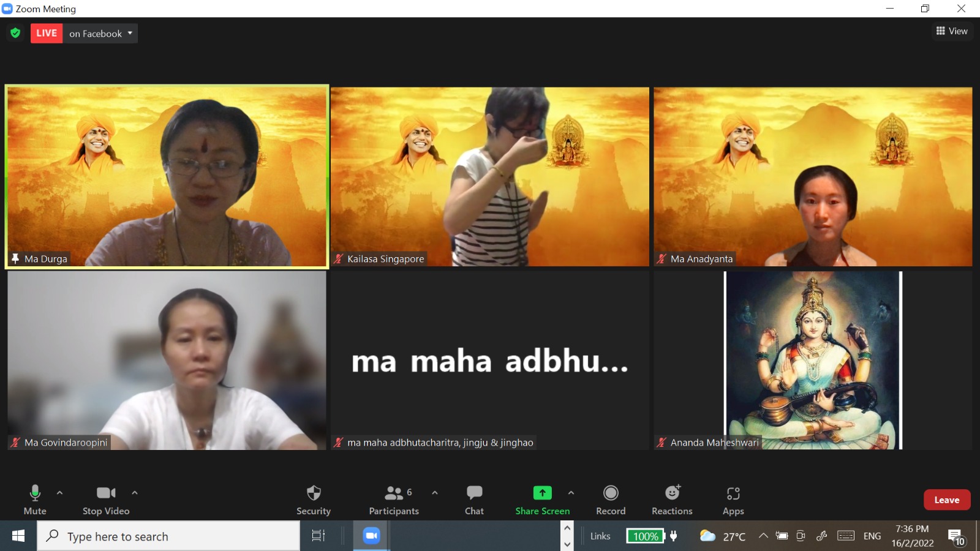Expand video options arrow beside Stop Video
Screen dimensions: 980x551
[135, 493]
